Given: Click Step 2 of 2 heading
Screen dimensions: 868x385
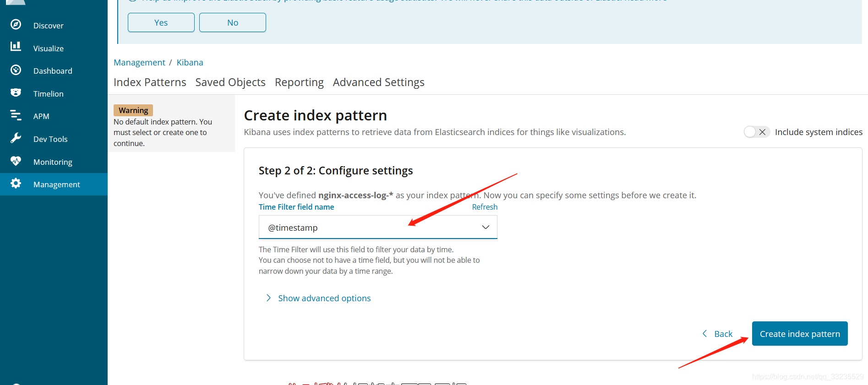Looking at the screenshot, I should pos(336,171).
